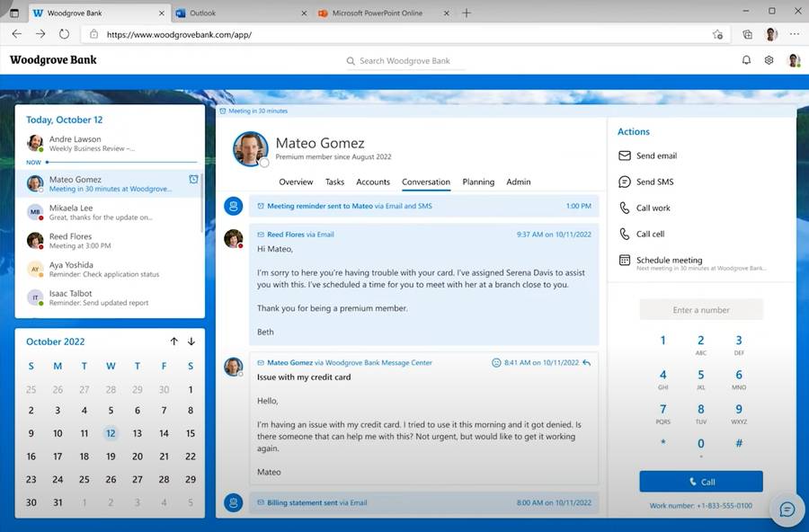Go to next month with down arrow

(x=191, y=341)
